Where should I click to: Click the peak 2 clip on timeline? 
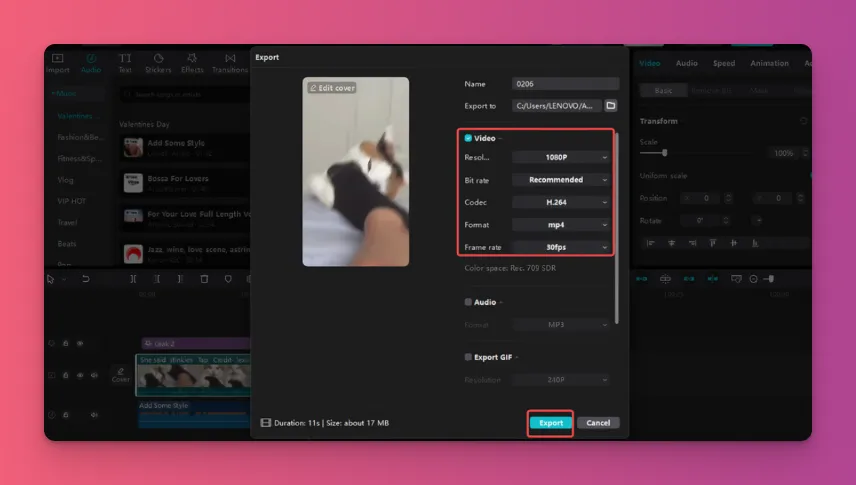(x=196, y=344)
